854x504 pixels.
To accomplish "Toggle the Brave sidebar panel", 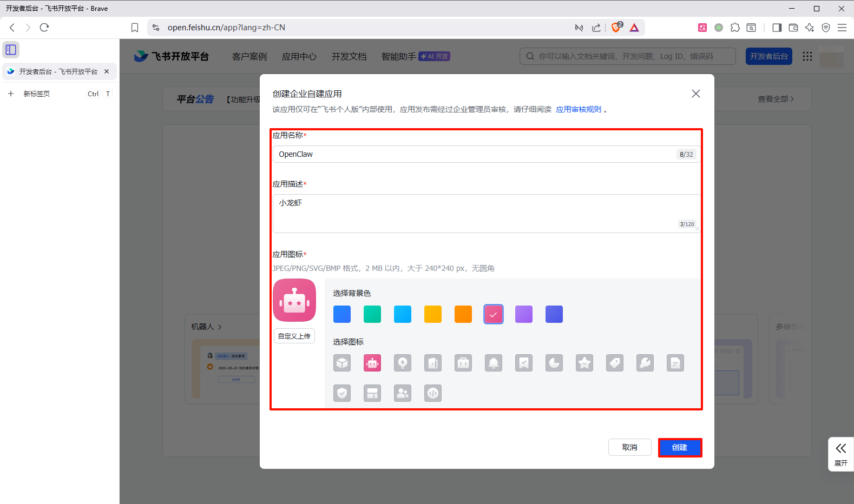I will coord(777,28).
